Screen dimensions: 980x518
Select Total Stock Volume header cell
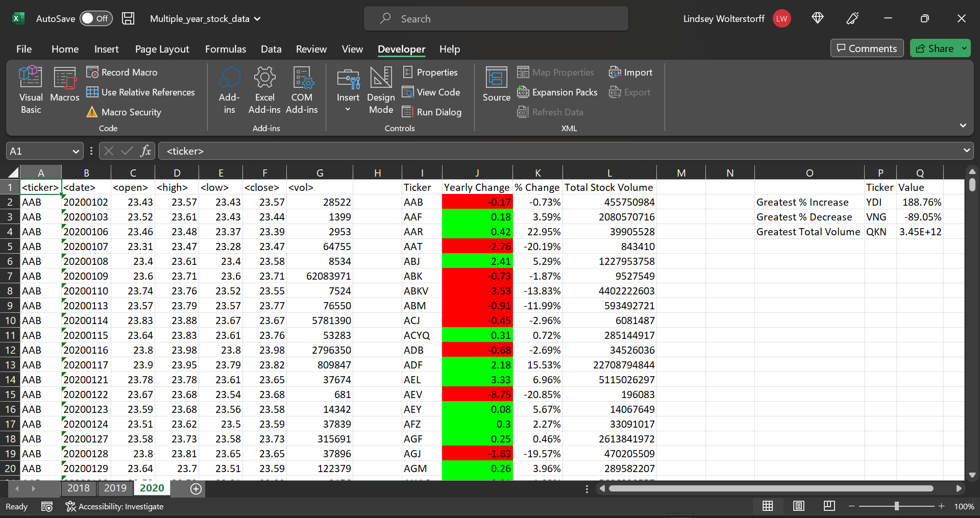pyautogui.click(x=609, y=187)
